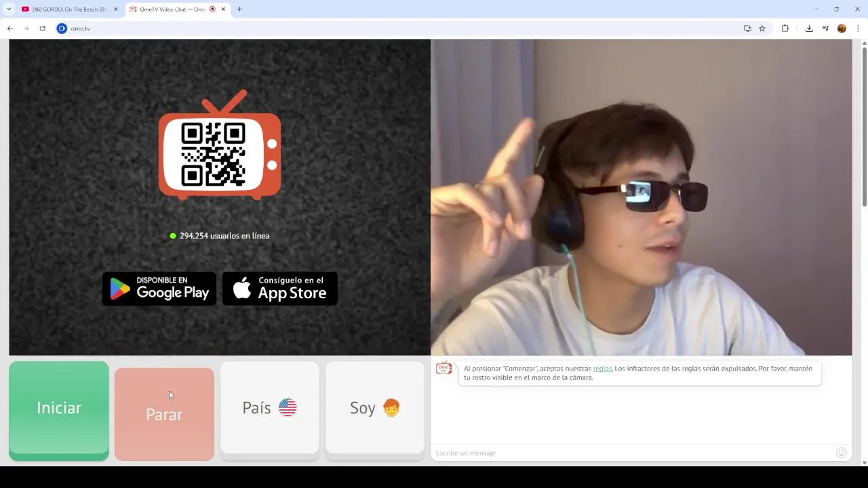
Task: Click the scrollbar down arrow
Action: click(x=864, y=462)
